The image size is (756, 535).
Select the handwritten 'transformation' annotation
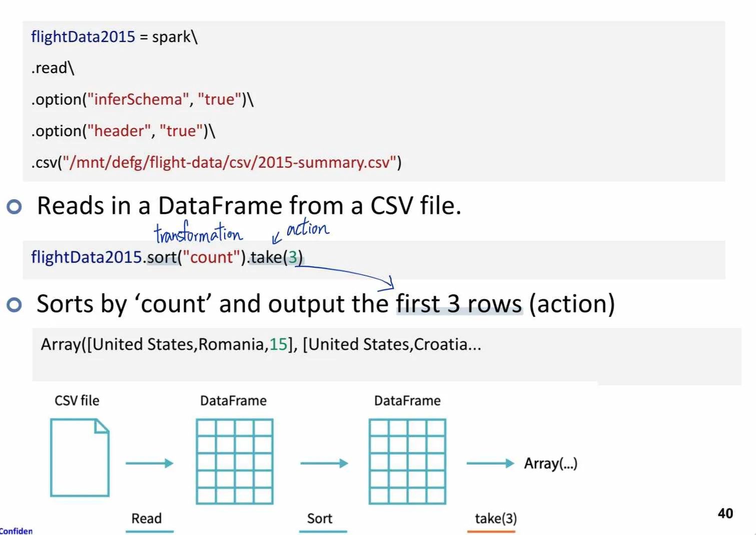(198, 232)
